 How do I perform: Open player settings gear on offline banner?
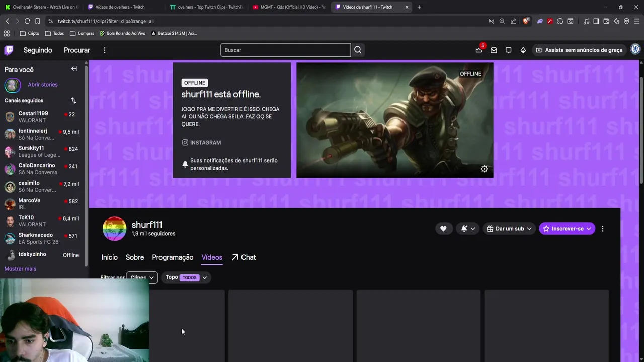[x=484, y=169]
